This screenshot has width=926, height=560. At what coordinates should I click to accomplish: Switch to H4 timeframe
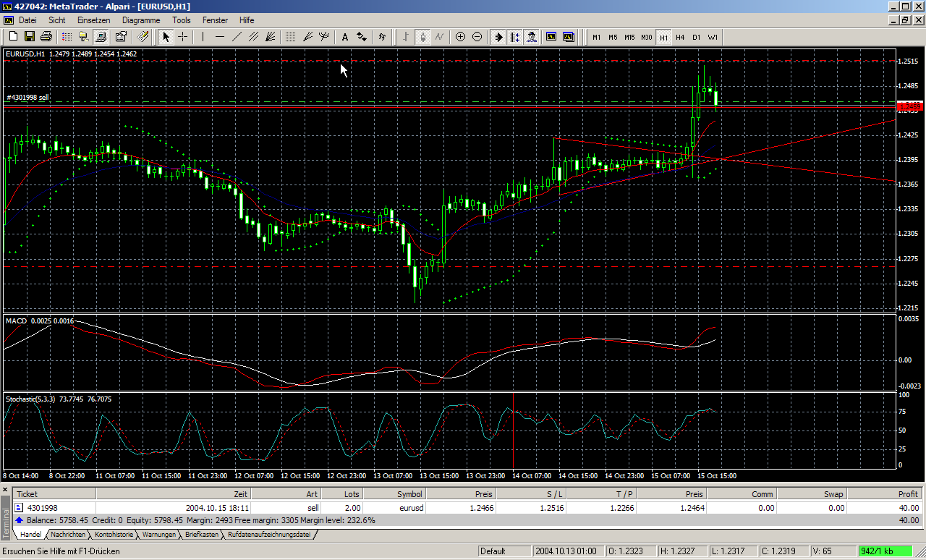pos(680,37)
